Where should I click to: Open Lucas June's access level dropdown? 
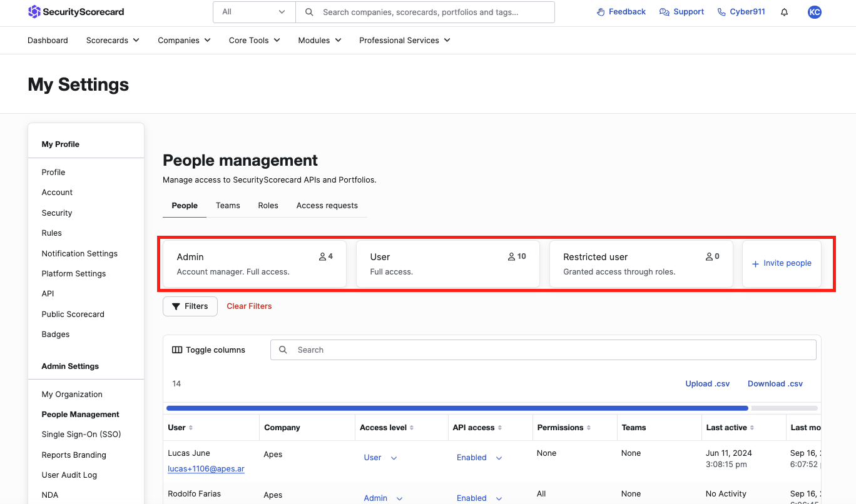click(x=380, y=458)
